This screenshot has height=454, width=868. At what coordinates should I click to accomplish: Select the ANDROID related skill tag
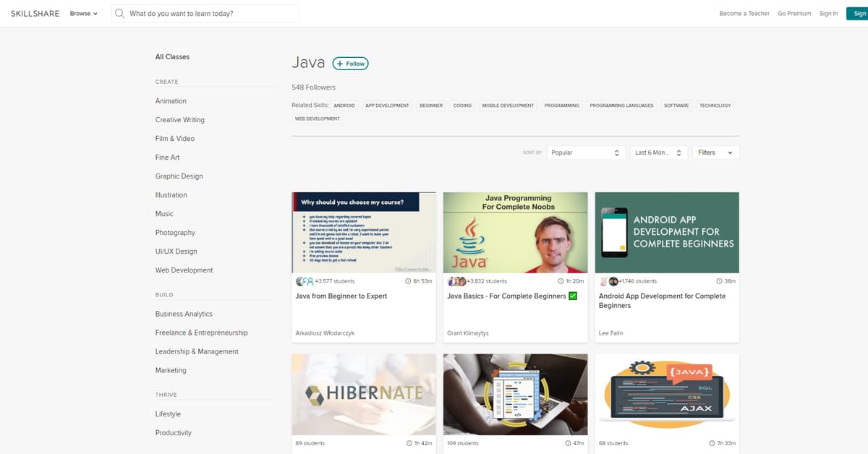coord(344,106)
